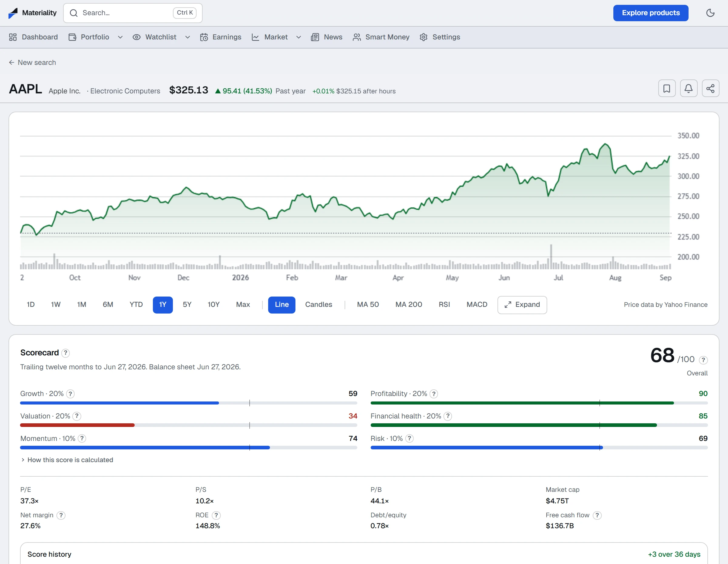Click the Smart Money people icon
The height and width of the screenshot is (564, 728).
[357, 37]
